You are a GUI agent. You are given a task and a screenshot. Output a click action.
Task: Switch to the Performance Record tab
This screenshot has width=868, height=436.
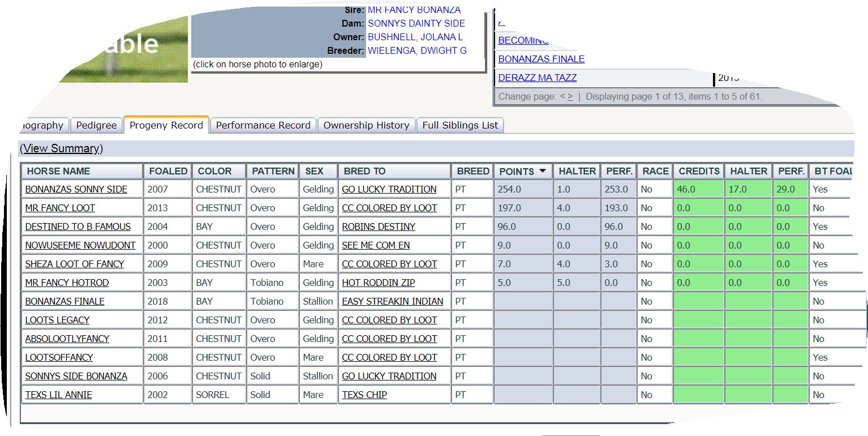263,126
